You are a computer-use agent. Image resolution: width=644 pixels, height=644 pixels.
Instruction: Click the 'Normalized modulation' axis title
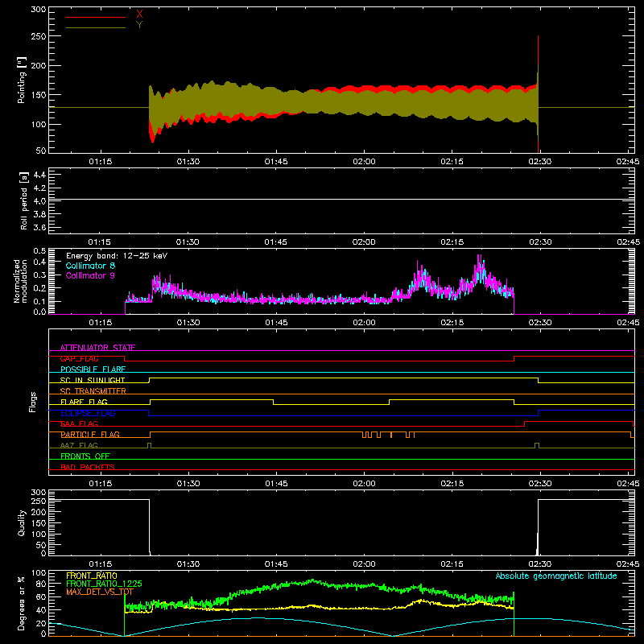click(20, 281)
